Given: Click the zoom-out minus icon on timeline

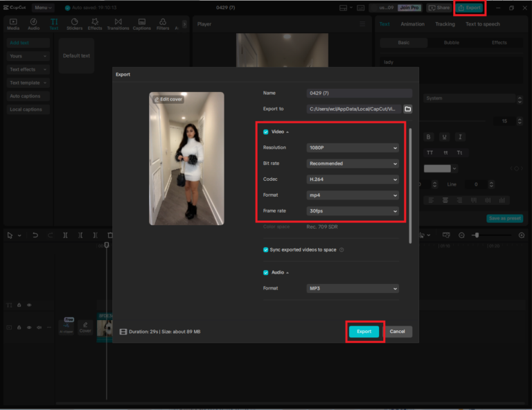Looking at the screenshot, I should [x=461, y=235].
